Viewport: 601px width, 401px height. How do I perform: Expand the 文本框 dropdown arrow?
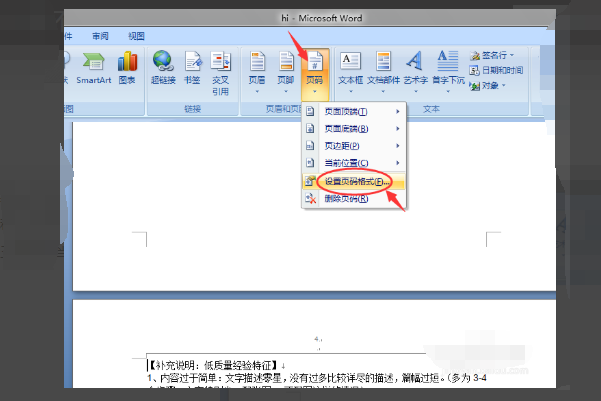(351, 92)
